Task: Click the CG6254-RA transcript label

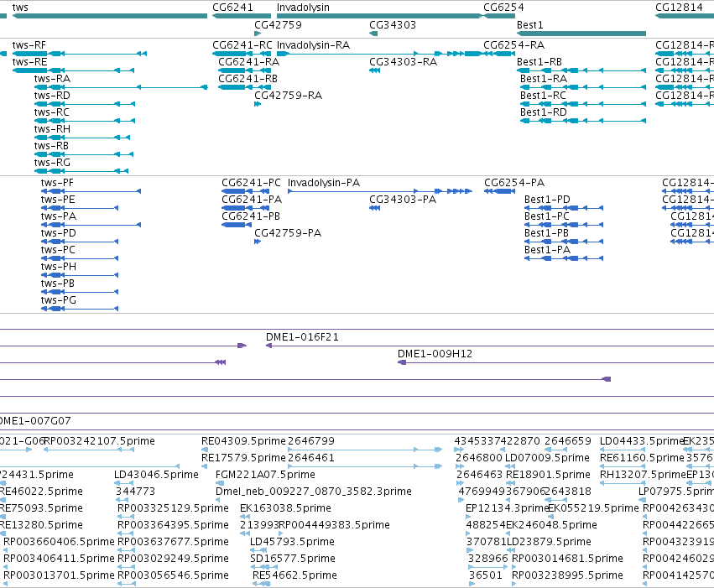Action: click(514, 44)
